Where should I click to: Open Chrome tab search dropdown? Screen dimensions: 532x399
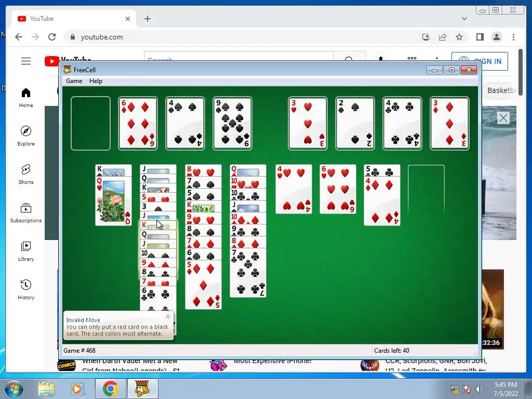pos(464,19)
